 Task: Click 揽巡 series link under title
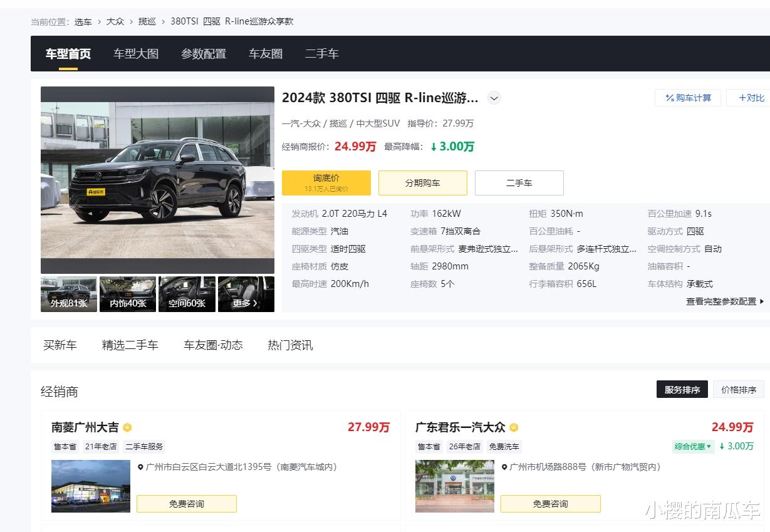click(338, 123)
